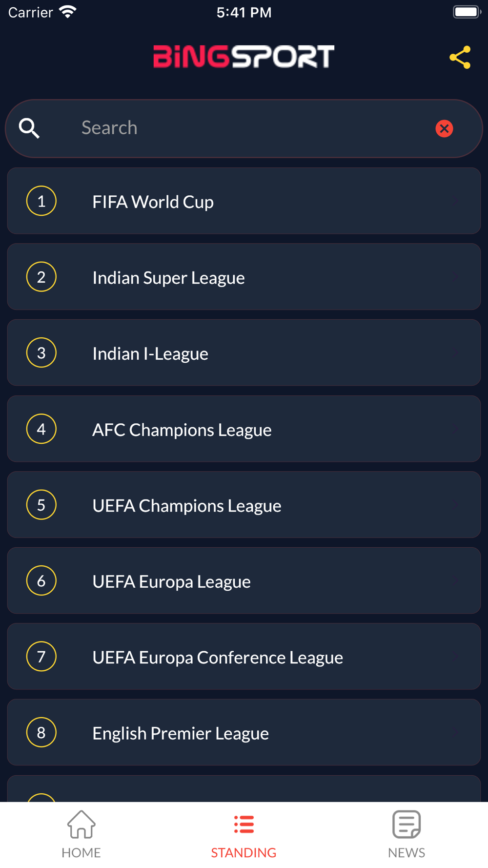Select English Premier League entry

pos(244,732)
